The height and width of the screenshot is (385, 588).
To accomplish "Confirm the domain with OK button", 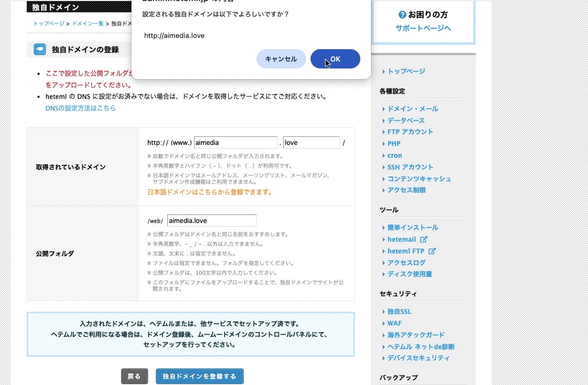I will pyautogui.click(x=335, y=59).
